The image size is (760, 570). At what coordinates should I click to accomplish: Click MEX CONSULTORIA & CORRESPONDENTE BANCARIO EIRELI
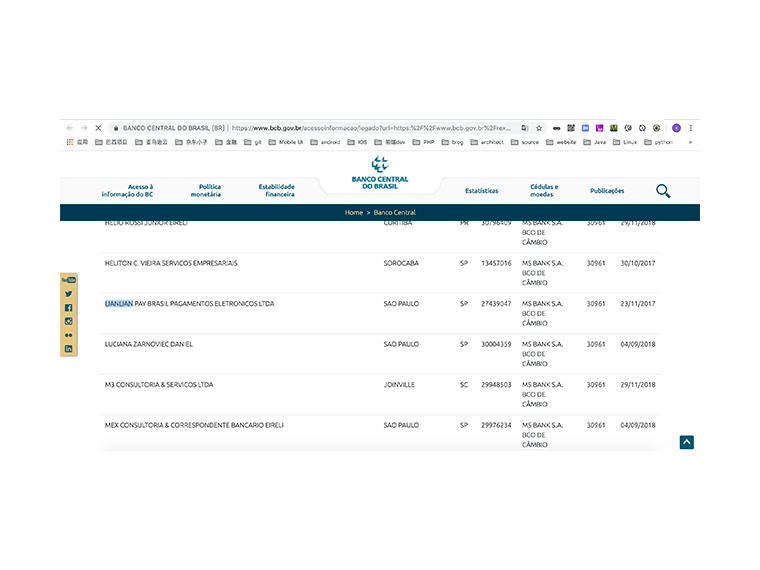point(194,425)
